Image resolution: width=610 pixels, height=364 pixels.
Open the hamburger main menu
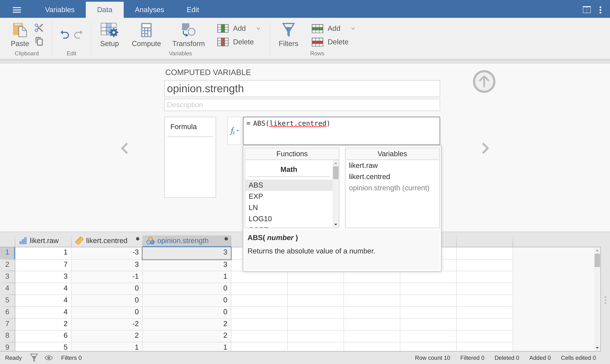pyautogui.click(x=17, y=10)
